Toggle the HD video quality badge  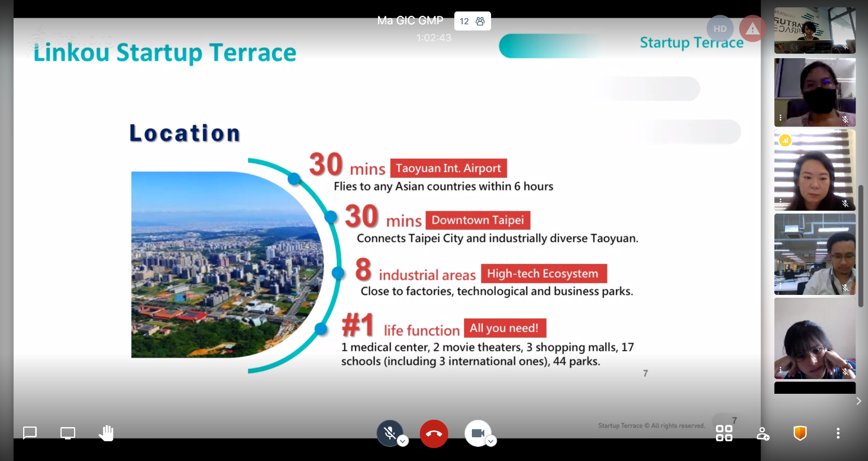[x=720, y=29]
